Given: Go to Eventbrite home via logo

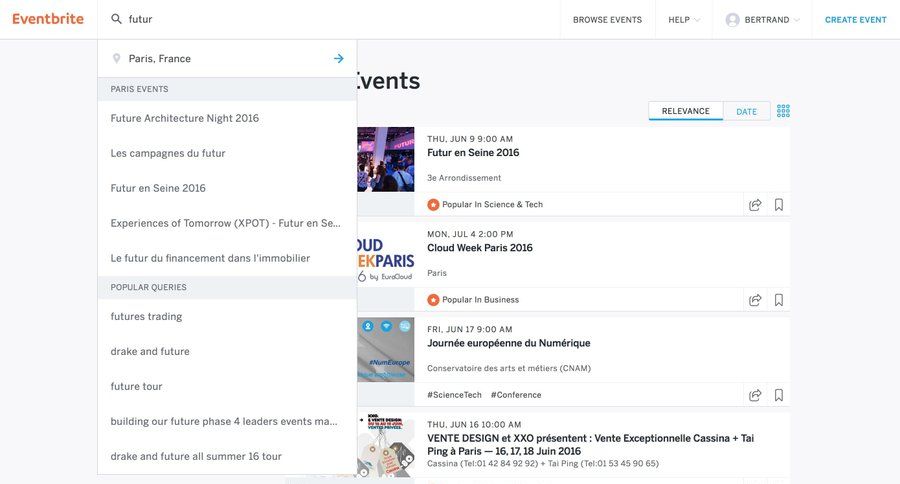Looking at the screenshot, I should 48,19.
